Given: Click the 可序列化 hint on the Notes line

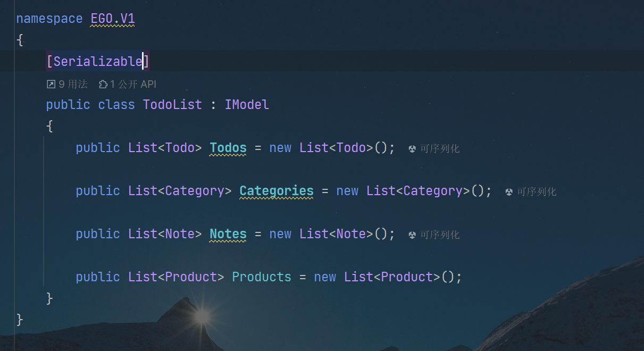Looking at the screenshot, I should pyautogui.click(x=440, y=235).
